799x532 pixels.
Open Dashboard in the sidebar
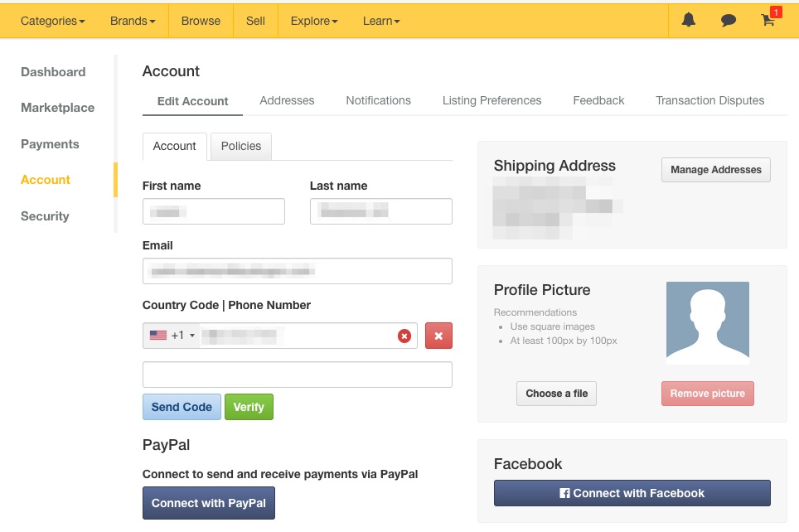tap(53, 72)
